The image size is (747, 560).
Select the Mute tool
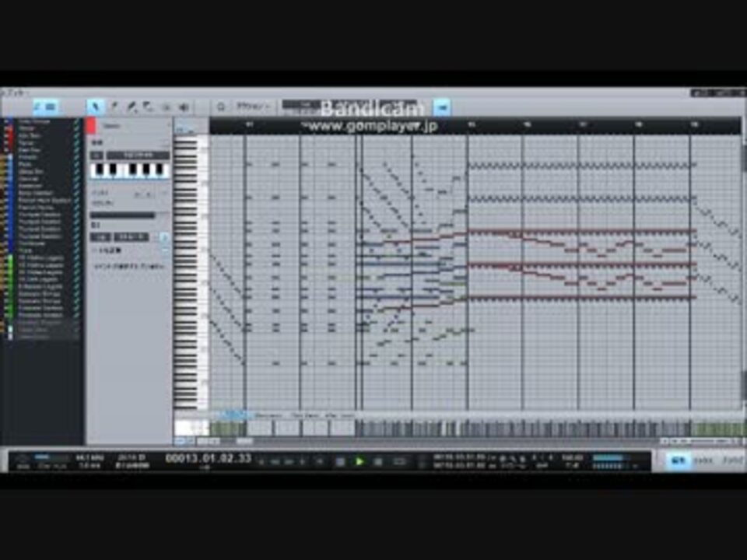click(166, 107)
